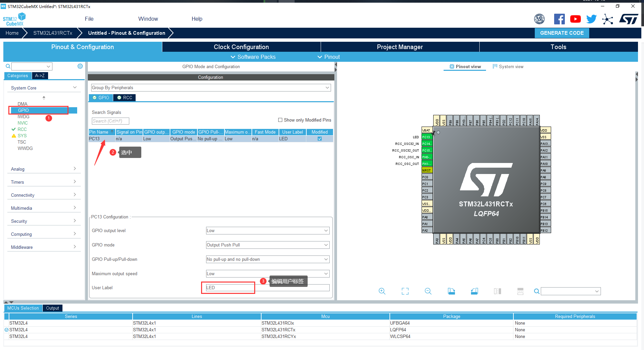
Task: Click the fit-to-screen frame icon
Action: pyautogui.click(x=405, y=291)
